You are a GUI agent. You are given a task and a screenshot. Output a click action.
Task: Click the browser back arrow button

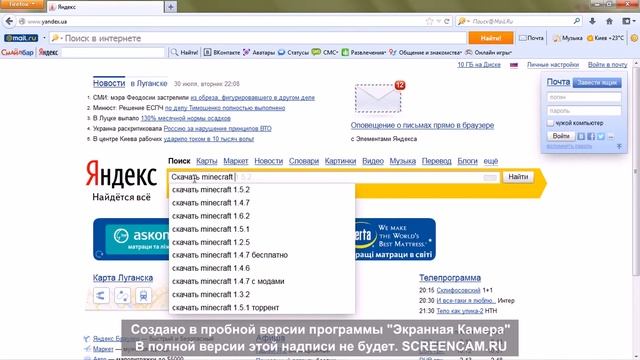9,21
